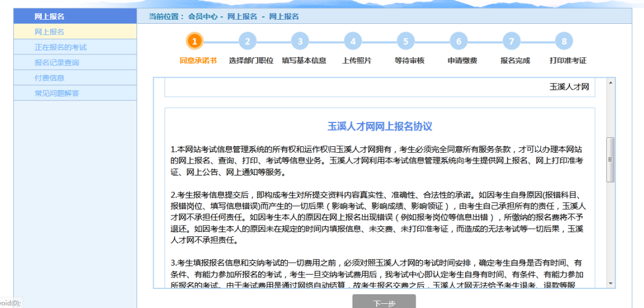Image resolution: width=644 pixels, height=308 pixels.
Task: Click label 打印准考证 under step 8
Action: (x=568, y=60)
